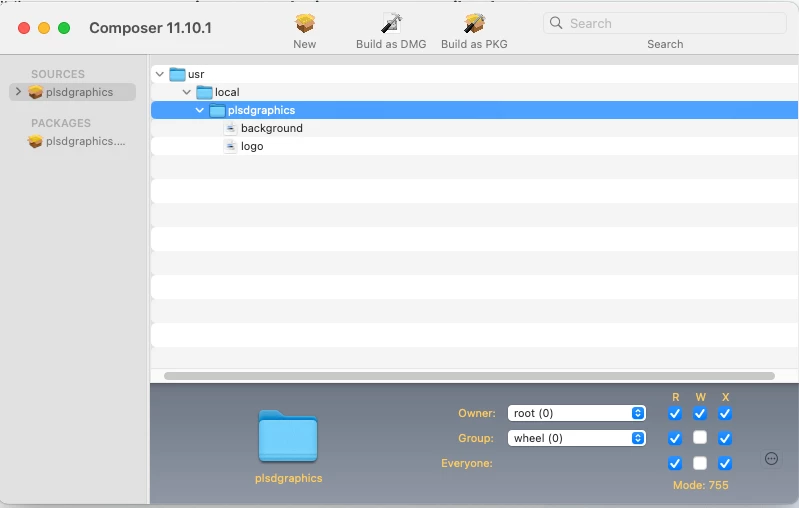Toggle Owner read permission checkbox
The image size is (799, 508).
[x=675, y=413]
